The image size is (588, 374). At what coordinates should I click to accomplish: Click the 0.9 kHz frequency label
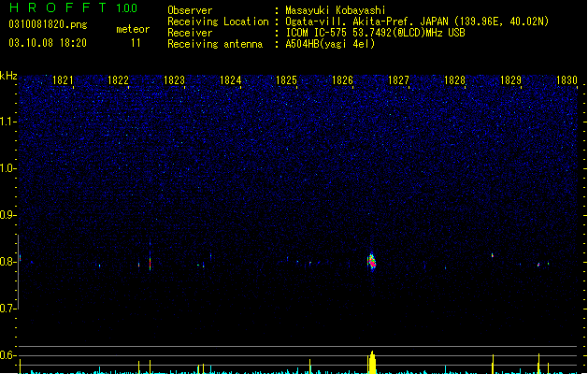tap(7, 215)
